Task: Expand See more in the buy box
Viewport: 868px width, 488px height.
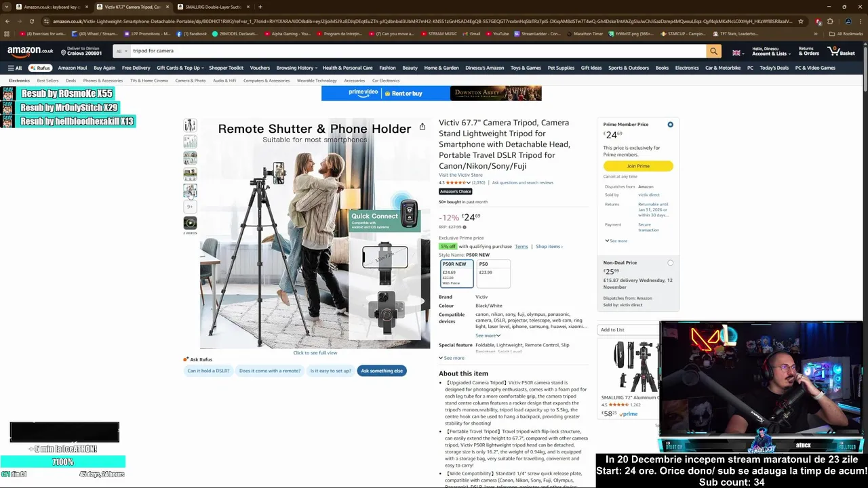Action: pyautogui.click(x=616, y=241)
